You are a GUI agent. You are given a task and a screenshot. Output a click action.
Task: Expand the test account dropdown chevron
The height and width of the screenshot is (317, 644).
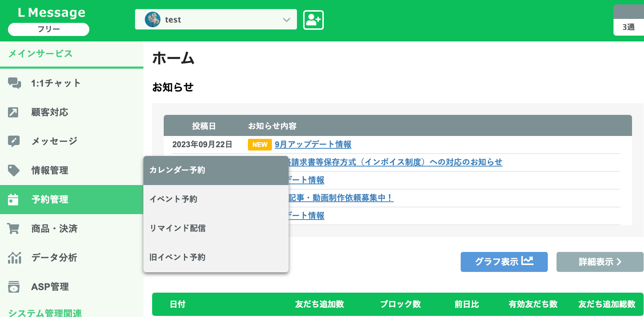click(287, 20)
